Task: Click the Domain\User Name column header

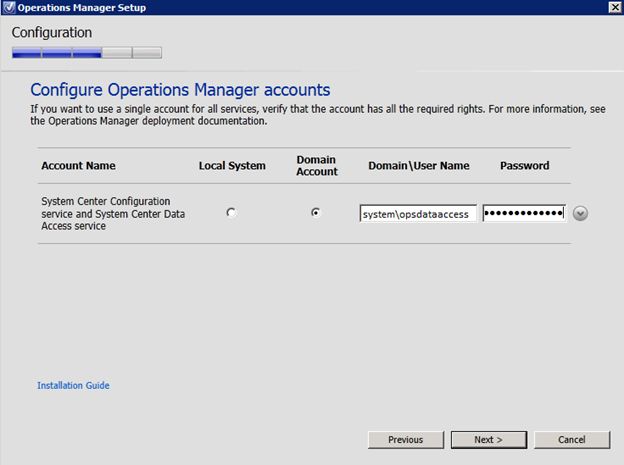Action: pyautogui.click(x=419, y=166)
